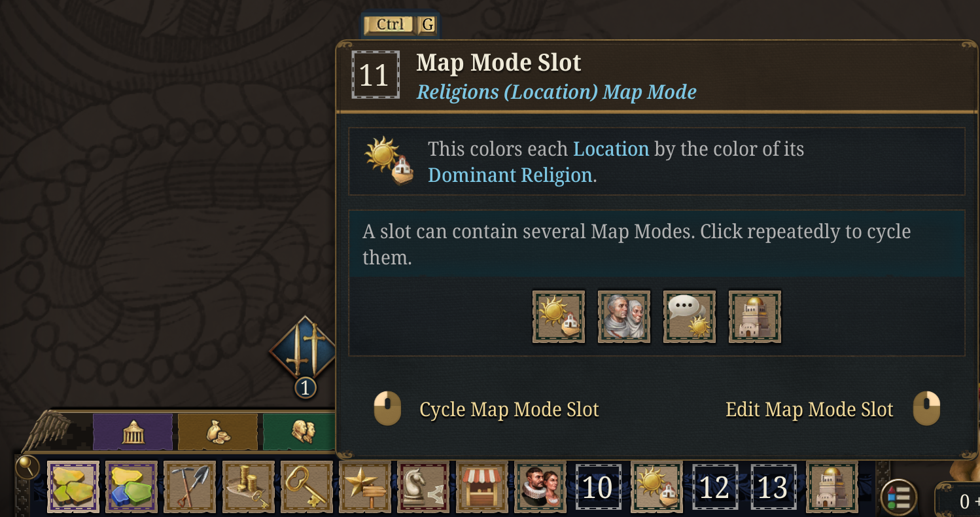Click the magnifying glass search icon

pyautogui.click(x=27, y=467)
